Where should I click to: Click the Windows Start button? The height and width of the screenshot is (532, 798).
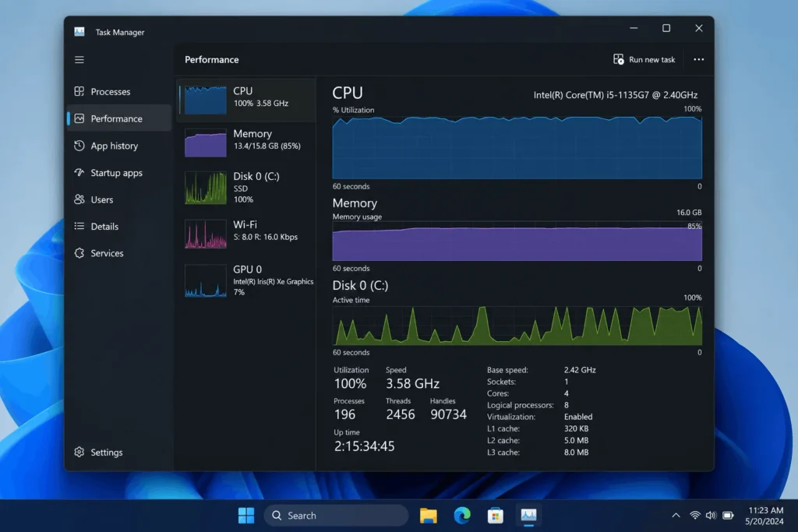tap(246, 515)
